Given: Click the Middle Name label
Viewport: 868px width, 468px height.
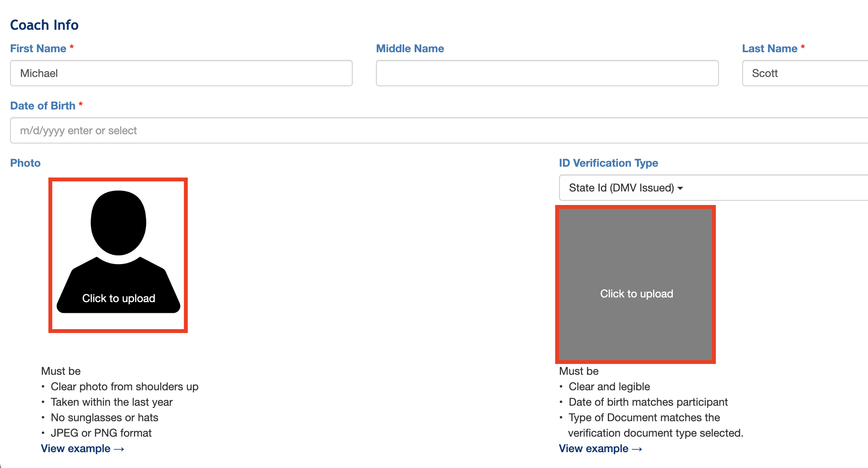Looking at the screenshot, I should (x=410, y=48).
